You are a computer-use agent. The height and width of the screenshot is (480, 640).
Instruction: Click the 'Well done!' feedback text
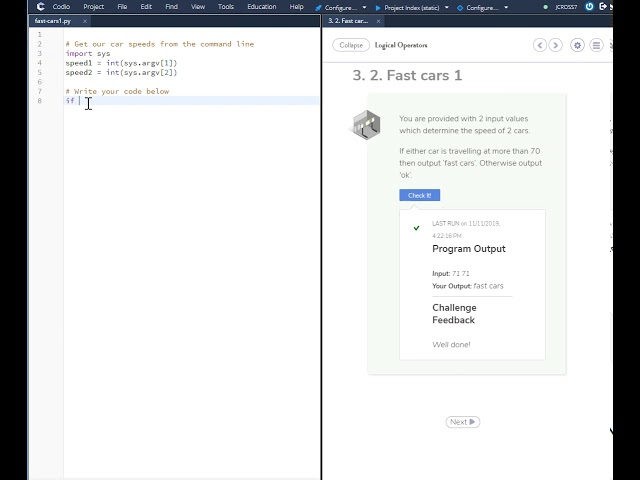pyautogui.click(x=451, y=344)
